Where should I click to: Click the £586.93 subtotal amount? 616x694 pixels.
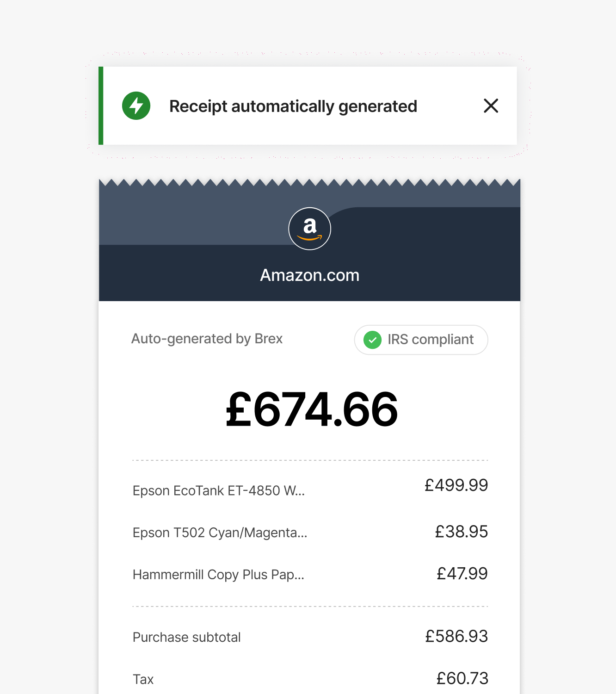(x=456, y=637)
